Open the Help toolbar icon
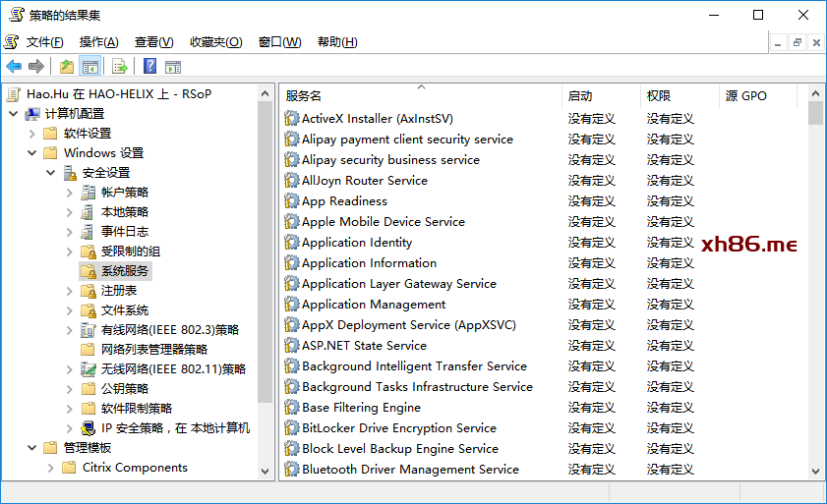Screen dimensions: 827x504 (149, 66)
